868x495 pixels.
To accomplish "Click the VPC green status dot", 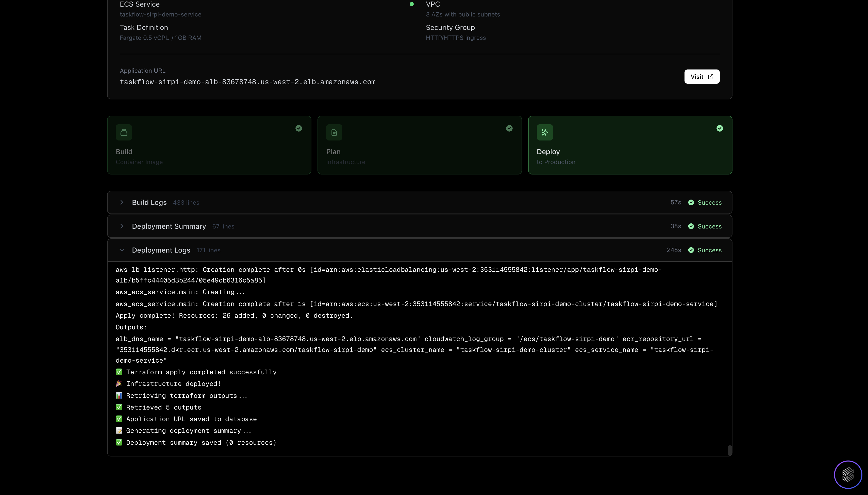I will tap(411, 4).
